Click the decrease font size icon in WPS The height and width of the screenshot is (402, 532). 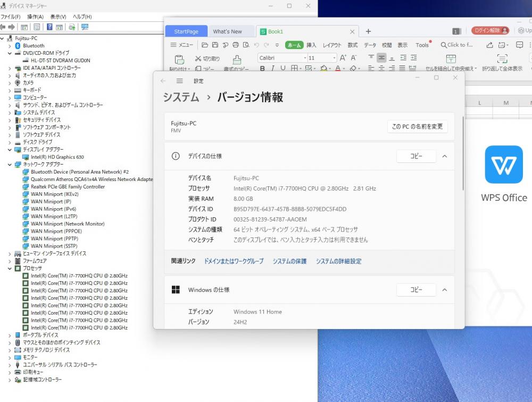(x=354, y=58)
